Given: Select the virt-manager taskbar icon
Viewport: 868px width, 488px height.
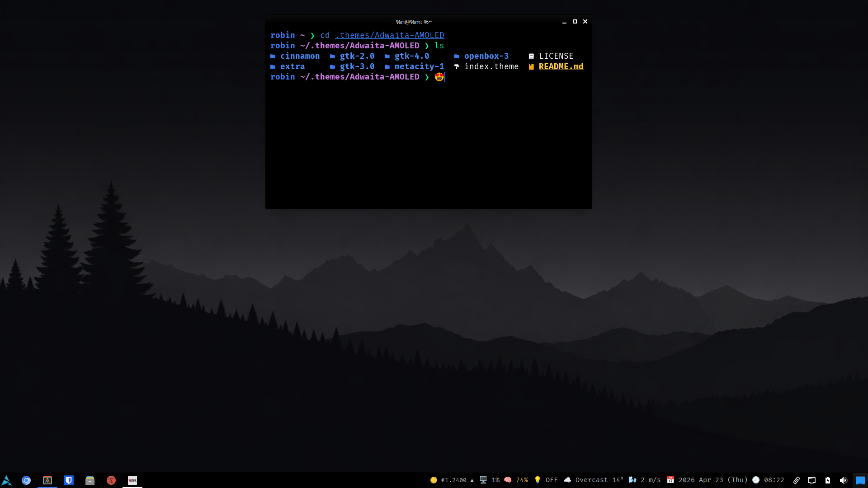Looking at the screenshot, I should (132, 480).
